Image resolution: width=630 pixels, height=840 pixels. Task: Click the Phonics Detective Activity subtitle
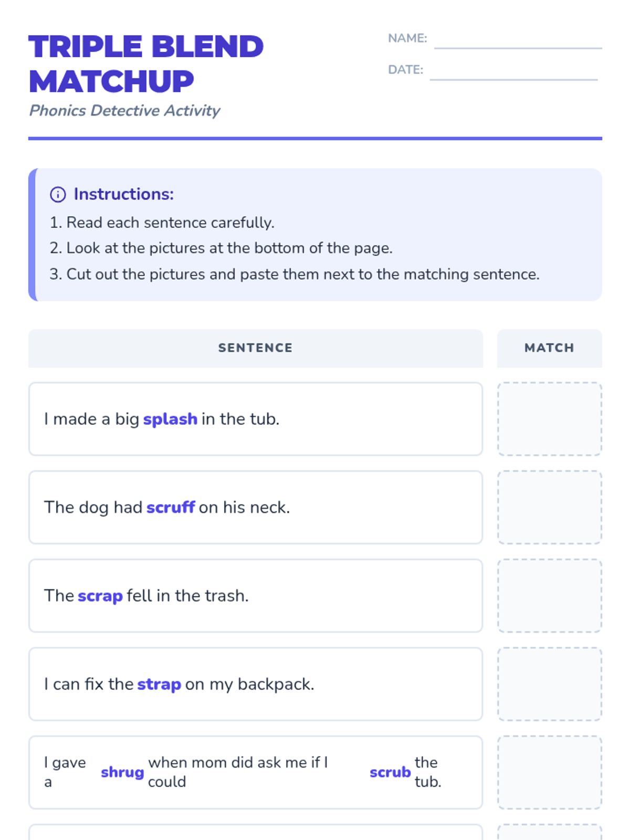(x=124, y=110)
